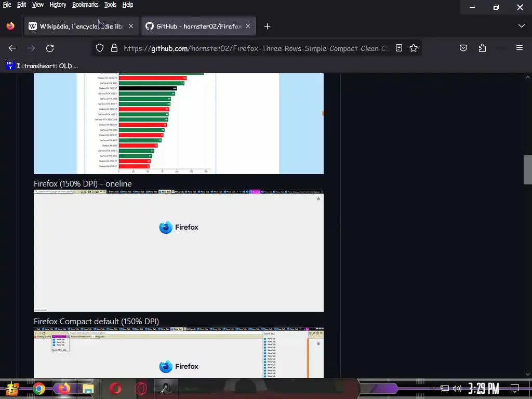Open the Edit menu

click(x=21, y=5)
